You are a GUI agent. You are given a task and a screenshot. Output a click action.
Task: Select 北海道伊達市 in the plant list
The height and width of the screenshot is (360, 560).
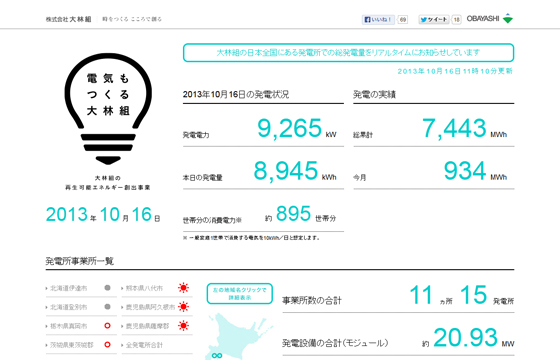coord(68,288)
